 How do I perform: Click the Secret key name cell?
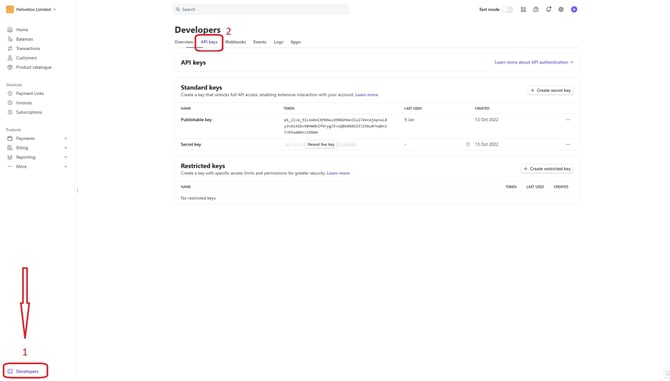191,144
